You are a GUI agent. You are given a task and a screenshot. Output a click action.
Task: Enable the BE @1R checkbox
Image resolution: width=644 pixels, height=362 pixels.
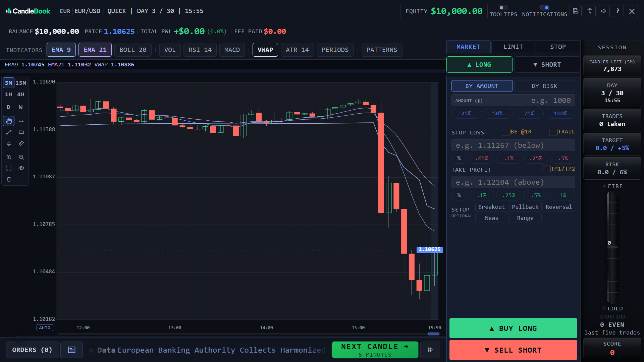506,132
